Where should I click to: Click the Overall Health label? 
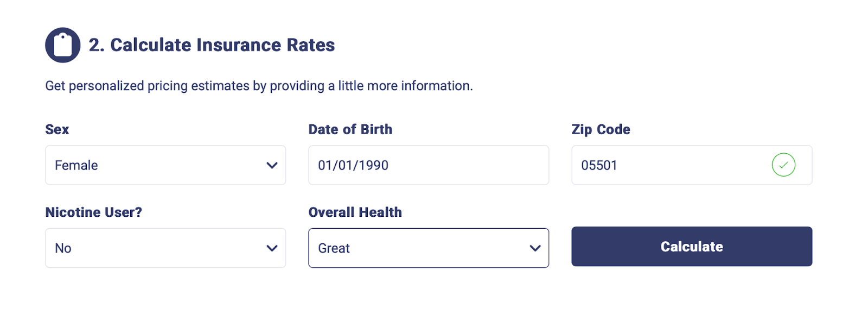tap(355, 212)
